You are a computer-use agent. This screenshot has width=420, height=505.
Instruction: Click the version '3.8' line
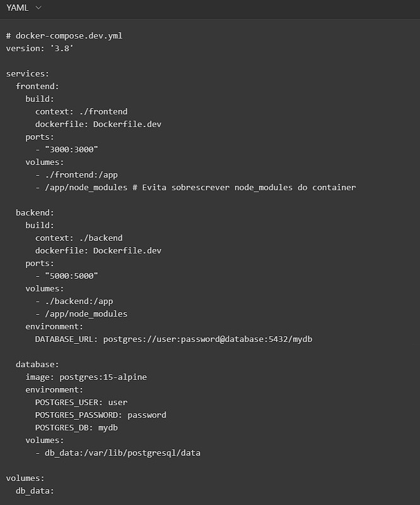(40, 48)
